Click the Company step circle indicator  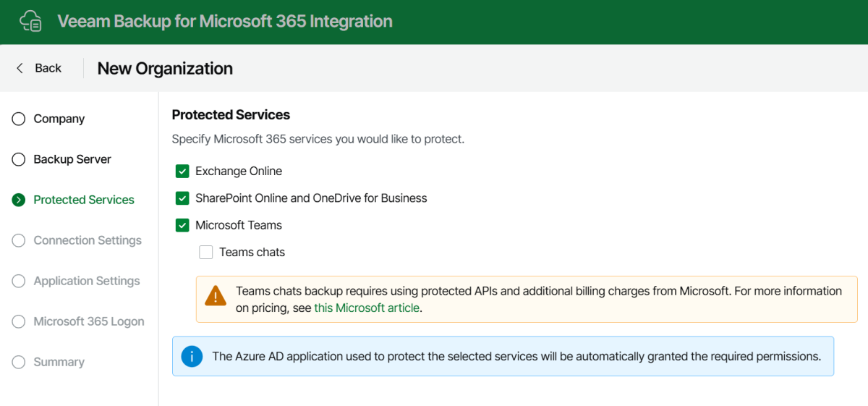click(19, 119)
